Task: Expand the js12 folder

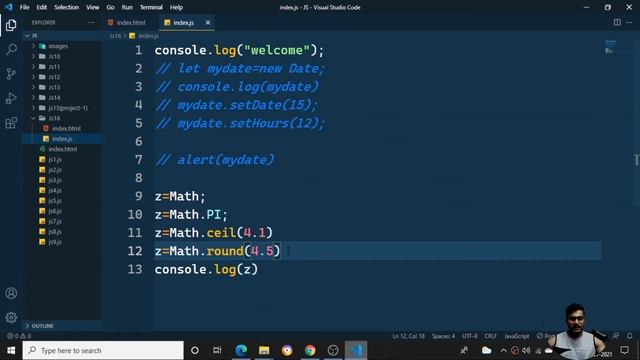Action: [x=54, y=77]
